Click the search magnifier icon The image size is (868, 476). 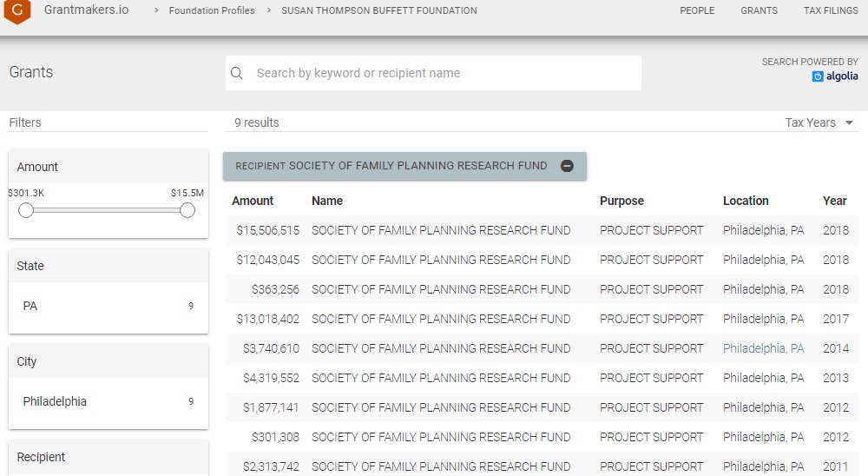[237, 73]
